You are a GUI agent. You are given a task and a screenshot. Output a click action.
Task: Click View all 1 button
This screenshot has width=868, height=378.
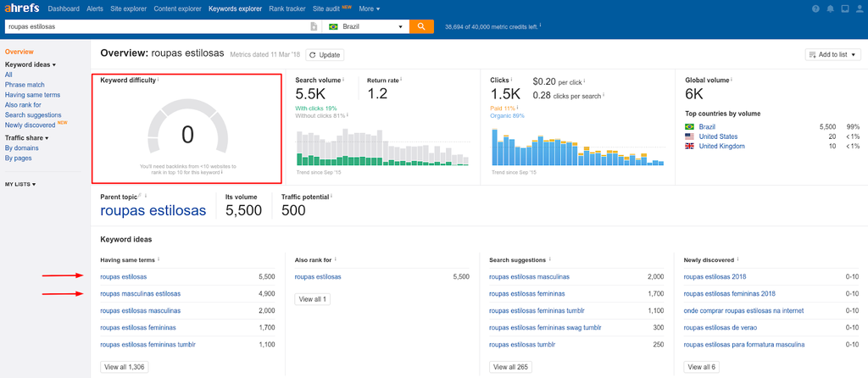313,299
